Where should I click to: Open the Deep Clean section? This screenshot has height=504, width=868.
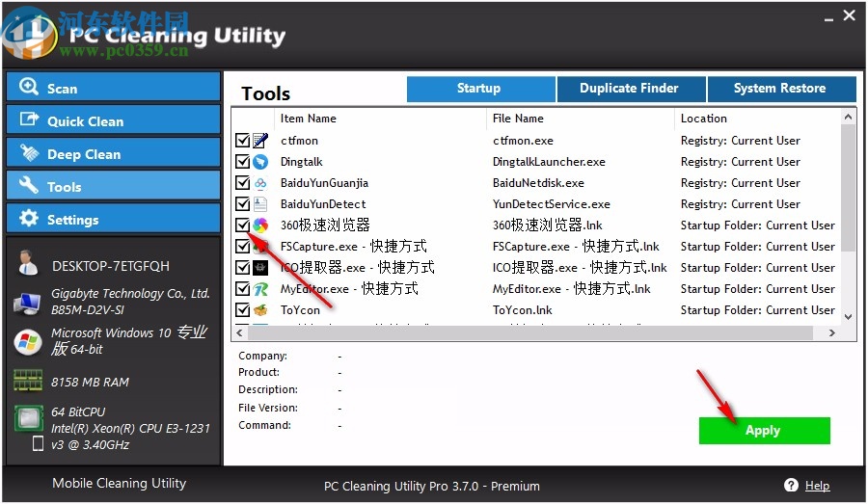tap(114, 152)
